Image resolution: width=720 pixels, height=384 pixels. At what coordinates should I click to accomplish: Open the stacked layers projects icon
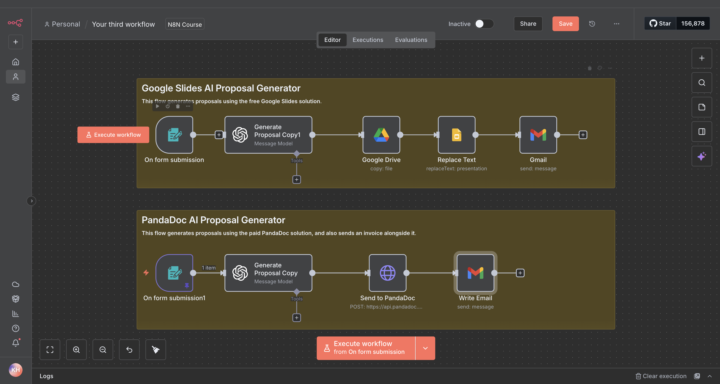click(x=15, y=97)
